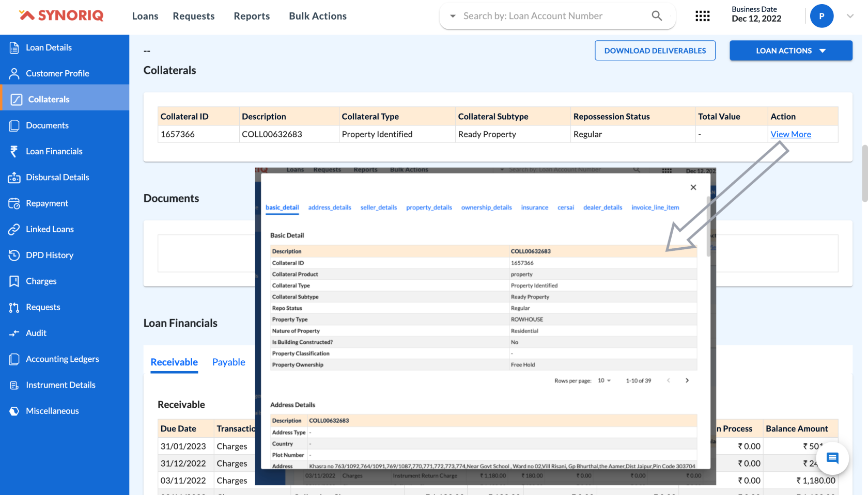
Task: Select the invoice_line_item popup tab
Action: tap(655, 207)
